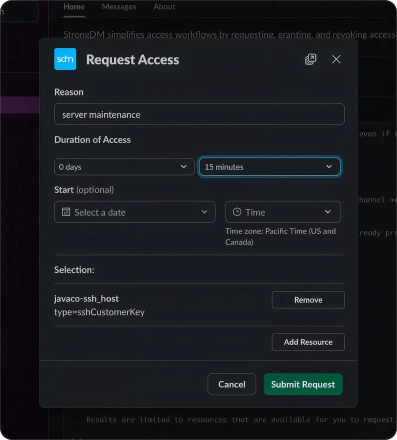Switch to the Messages tab
Screen dimensions: 397x440
(x=119, y=7)
